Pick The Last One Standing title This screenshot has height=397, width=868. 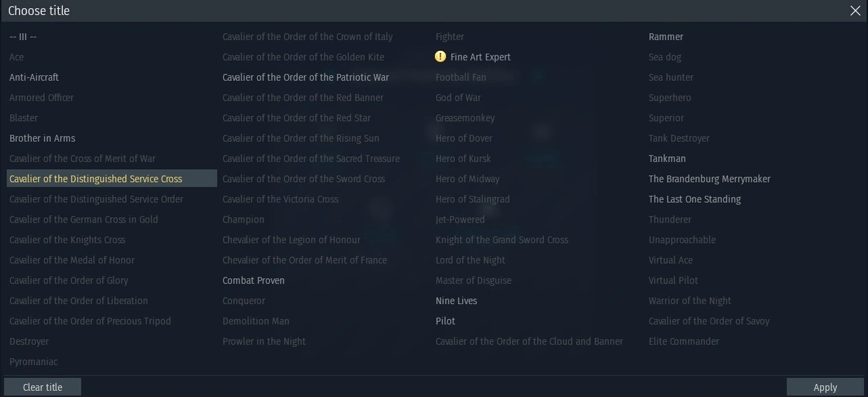tap(694, 200)
